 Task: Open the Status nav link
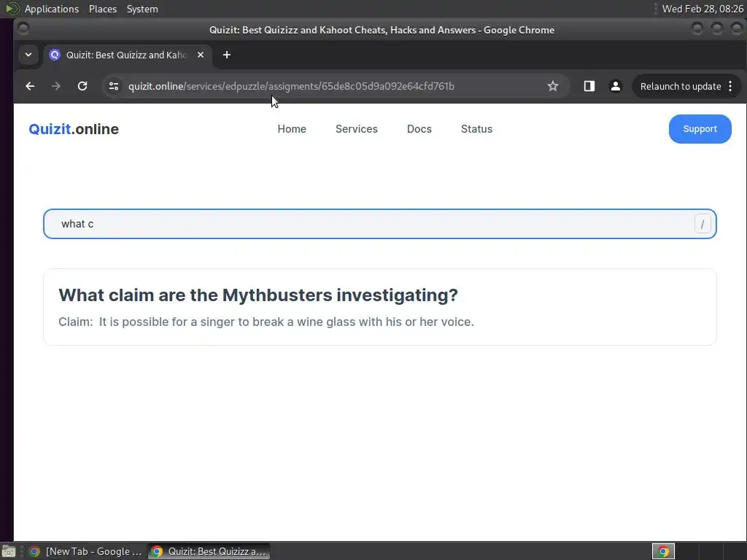point(476,129)
